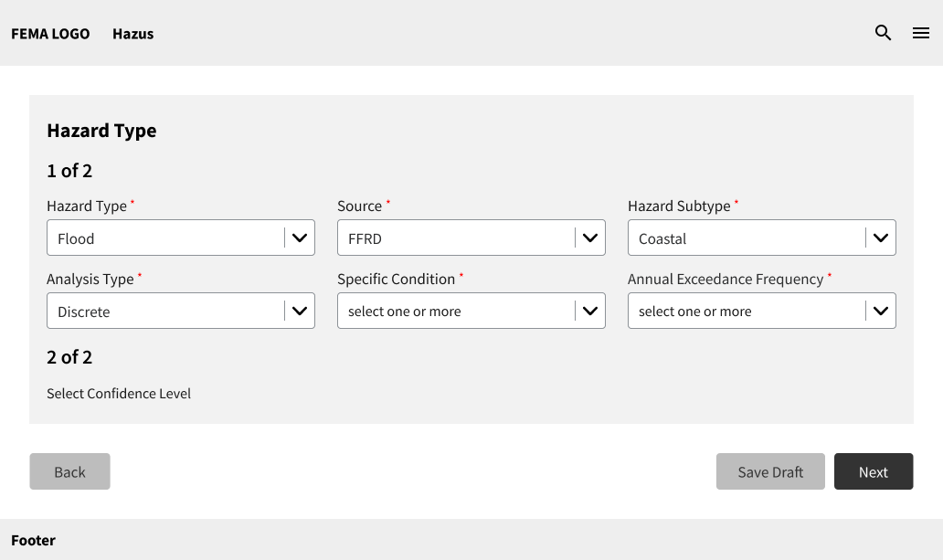Click the Select Confidence Level text

click(x=119, y=394)
